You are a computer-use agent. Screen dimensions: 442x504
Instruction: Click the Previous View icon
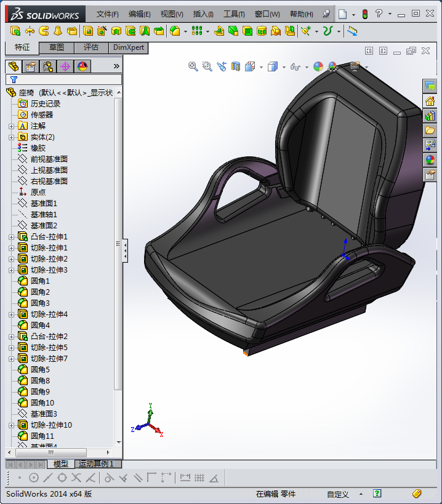(222, 66)
